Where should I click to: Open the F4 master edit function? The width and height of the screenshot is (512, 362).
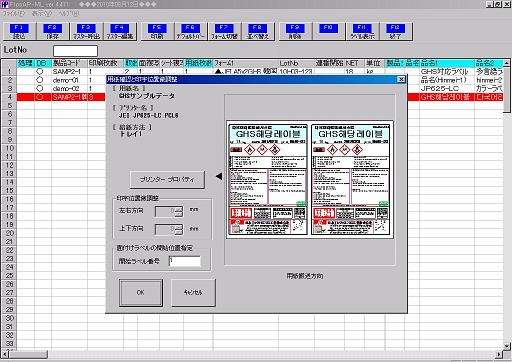[x=119, y=32]
